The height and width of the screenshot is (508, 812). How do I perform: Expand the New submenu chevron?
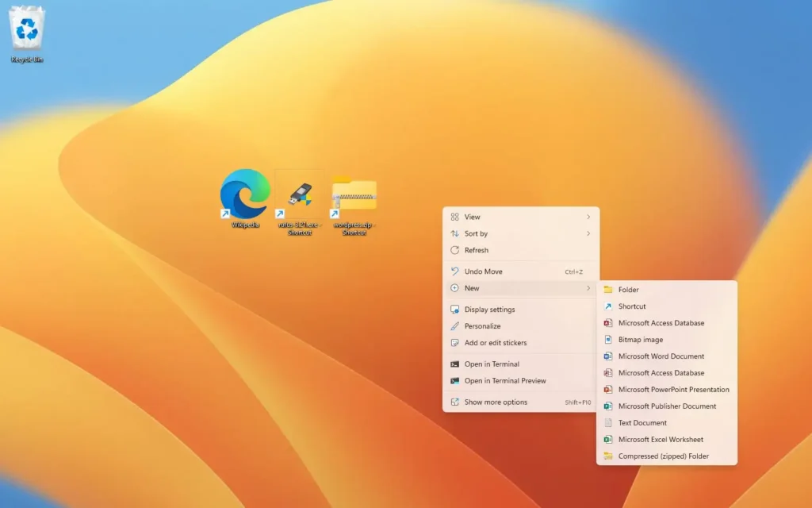coord(588,288)
